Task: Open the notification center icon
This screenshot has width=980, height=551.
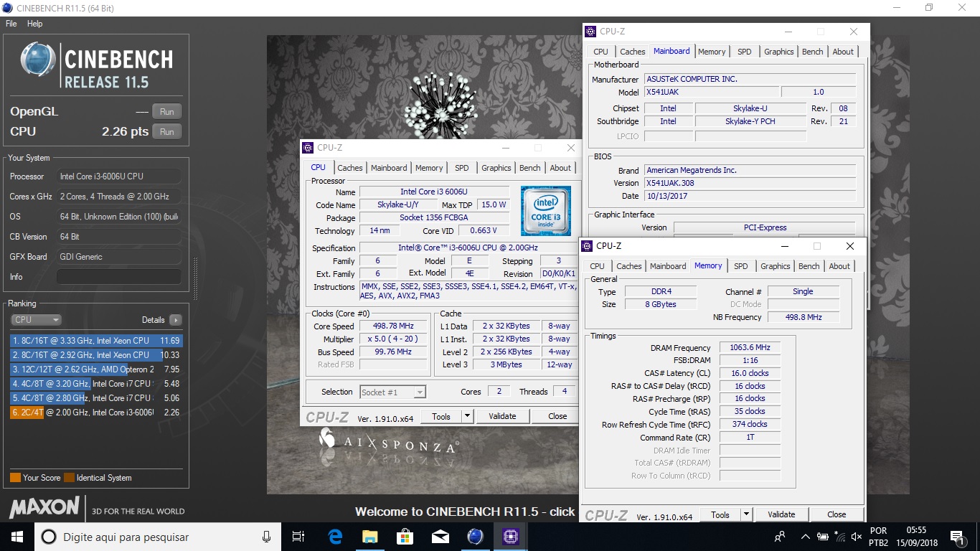Action: 956,537
